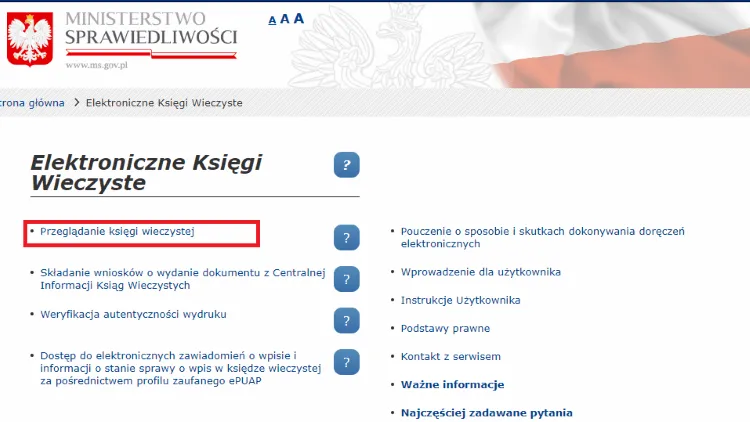Image resolution: width=750 pixels, height=422 pixels.
Task: Select the medium font size A
Action: (x=285, y=19)
